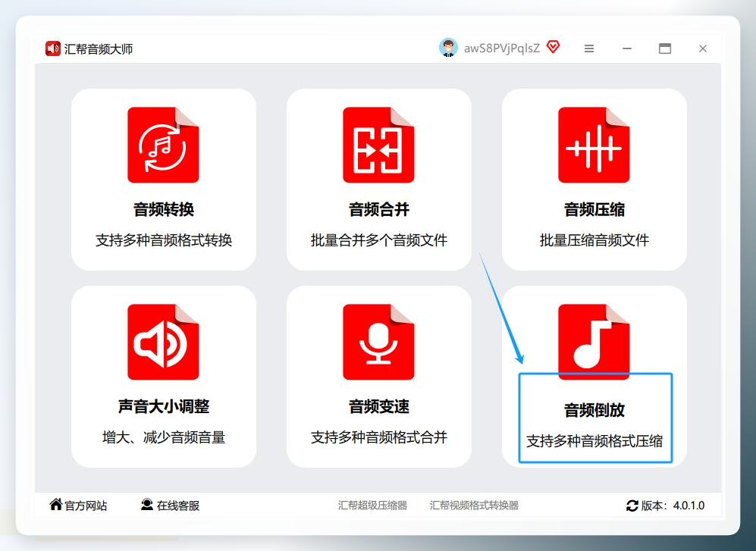
Task: Open the 音频倒放 music note icon
Action: (x=594, y=342)
